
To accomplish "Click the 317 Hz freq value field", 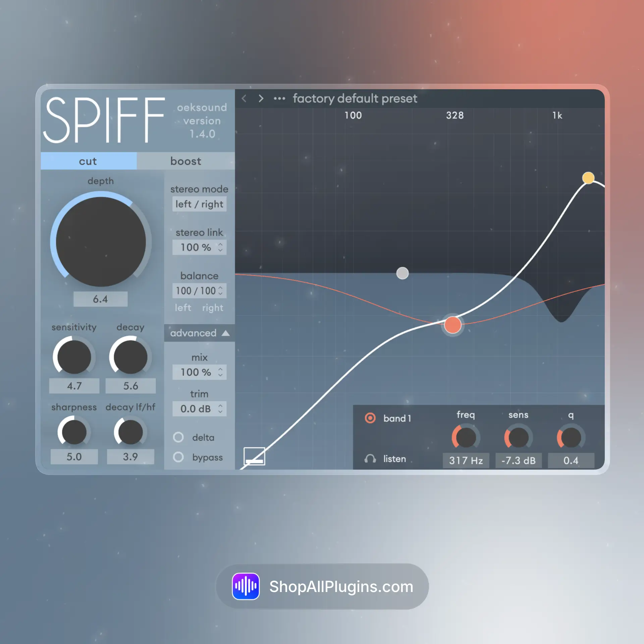I will pos(466,460).
